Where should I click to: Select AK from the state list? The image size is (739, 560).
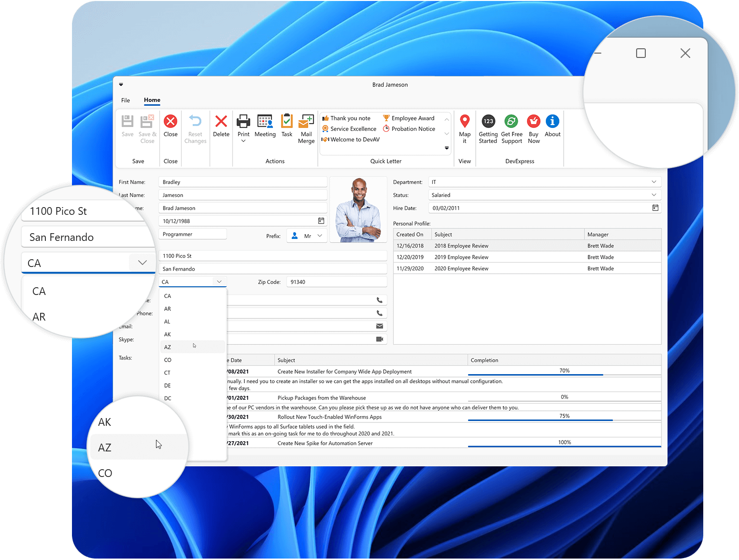point(193,335)
